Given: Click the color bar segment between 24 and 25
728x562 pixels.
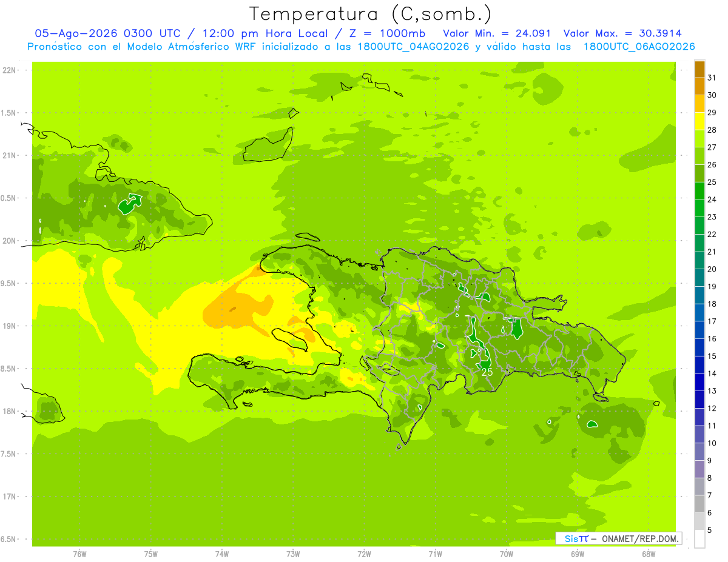Looking at the screenshot, I should click(x=699, y=192).
